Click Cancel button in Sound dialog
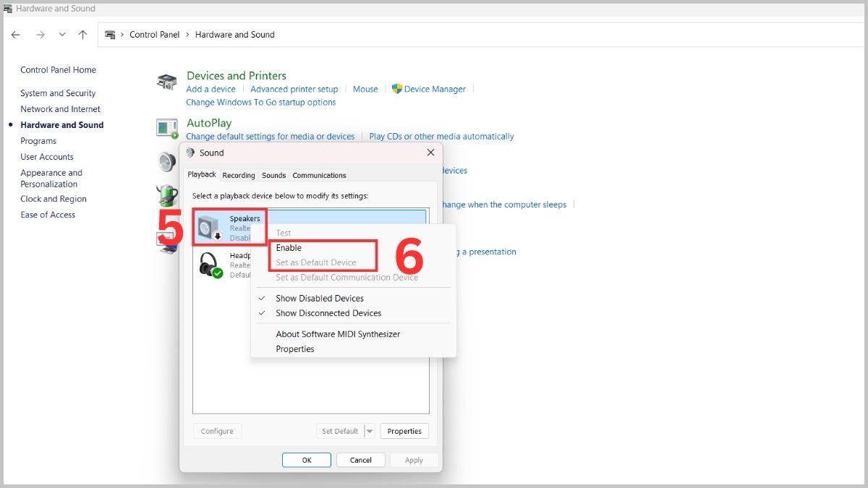The image size is (868, 488). coord(360,460)
